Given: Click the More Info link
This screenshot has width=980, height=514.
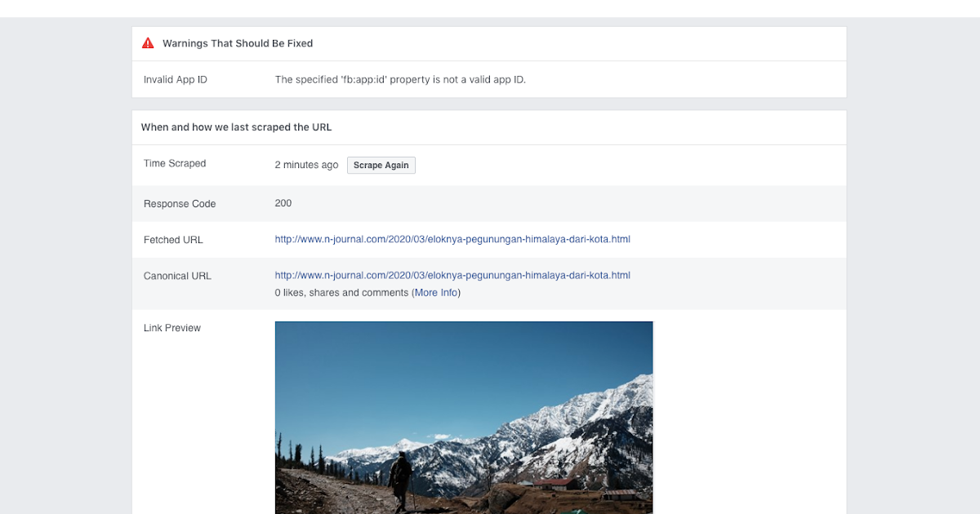Looking at the screenshot, I should pyautogui.click(x=435, y=292).
